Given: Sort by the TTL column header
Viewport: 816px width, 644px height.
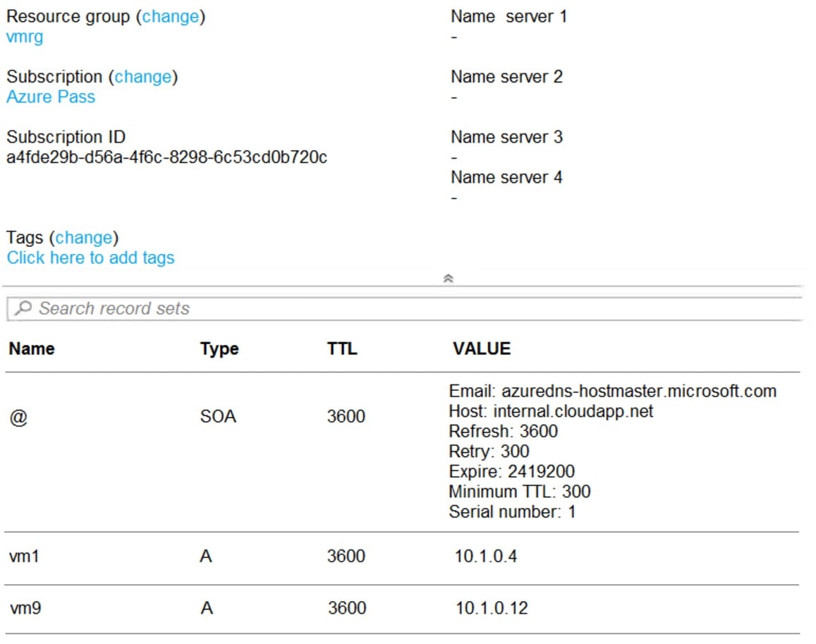Looking at the screenshot, I should coord(342,348).
